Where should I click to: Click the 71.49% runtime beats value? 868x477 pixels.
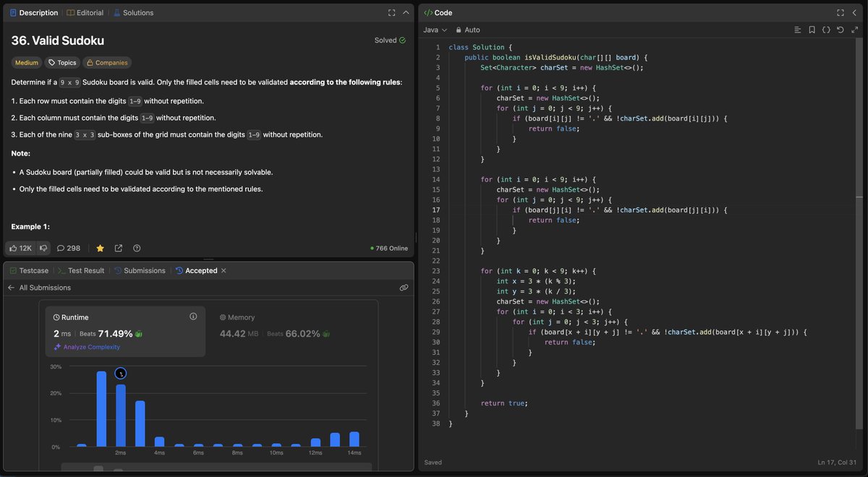(x=115, y=333)
